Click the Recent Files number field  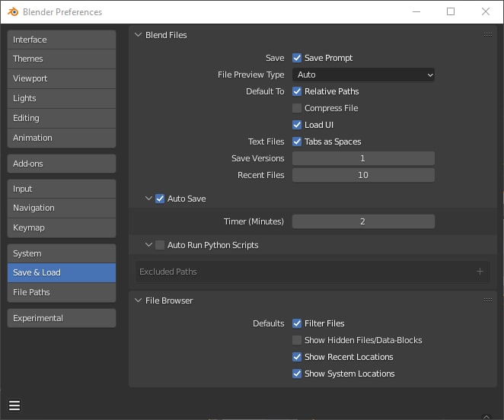click(363, 175)
